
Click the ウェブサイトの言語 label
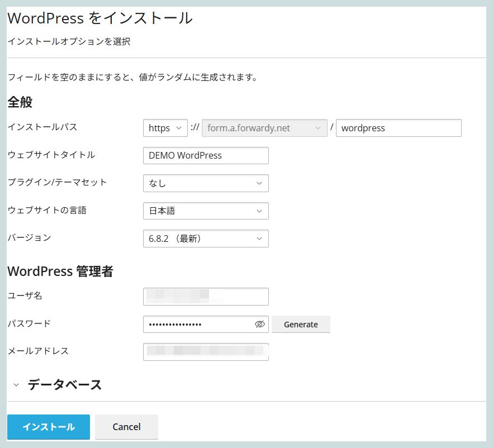pyautogui.click(x=47, y=210)
